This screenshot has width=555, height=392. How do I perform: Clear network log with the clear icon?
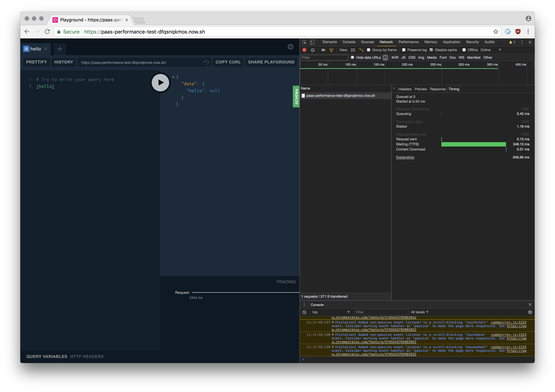(313, 50)
